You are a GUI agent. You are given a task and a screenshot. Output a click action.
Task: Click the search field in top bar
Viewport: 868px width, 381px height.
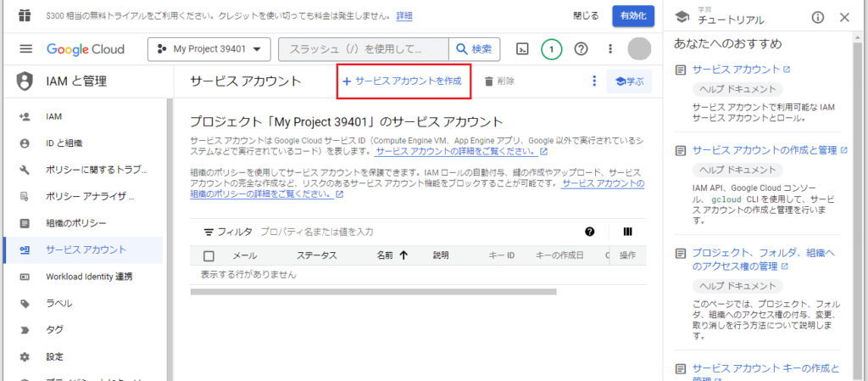363,49
